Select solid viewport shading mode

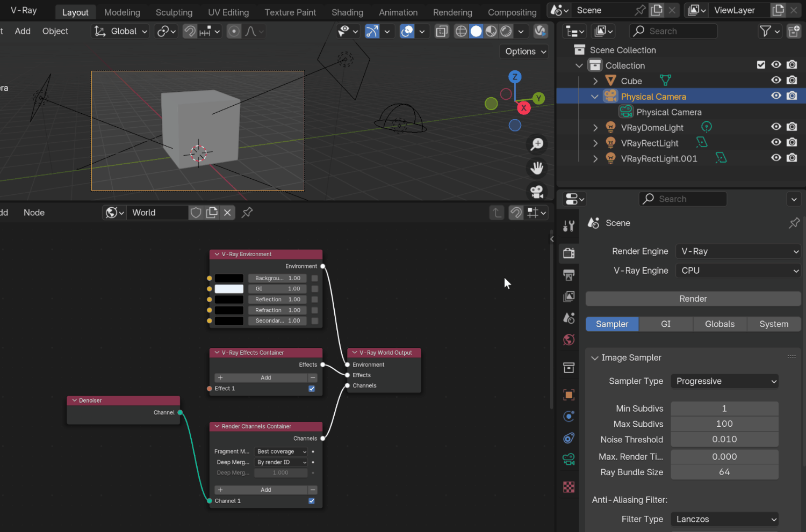point(476,31)
